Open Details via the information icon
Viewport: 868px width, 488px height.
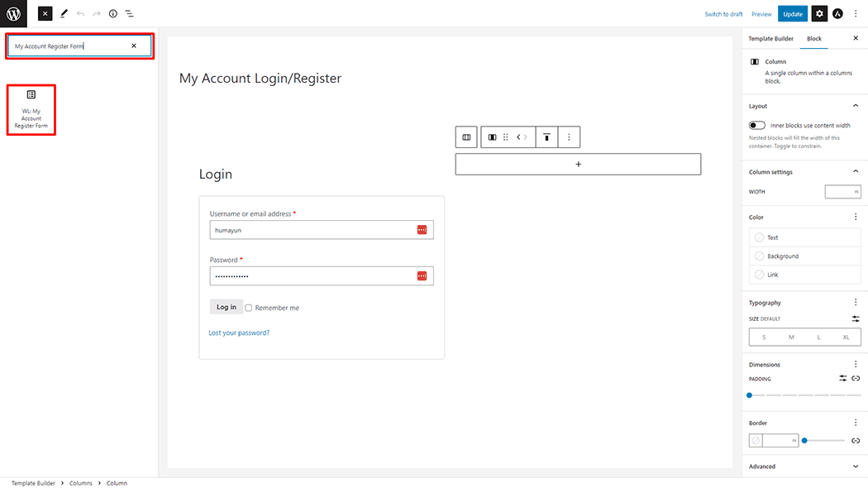[x=113, y=13]
